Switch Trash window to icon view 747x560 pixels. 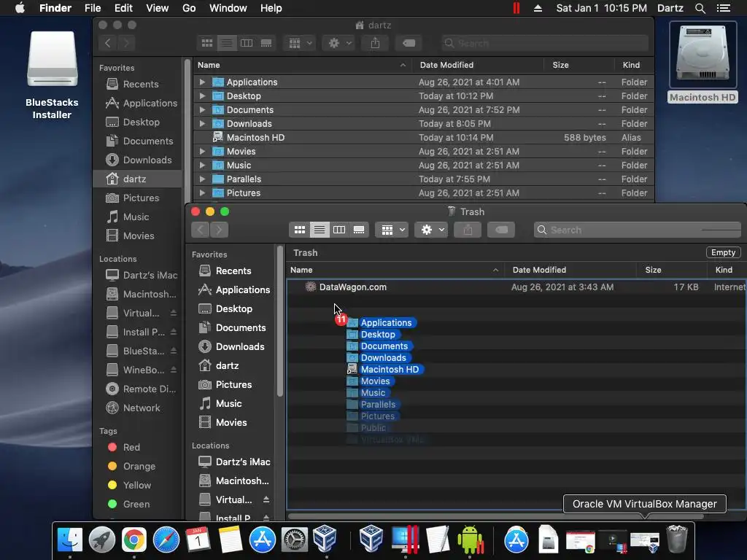(x=300, y=230)
